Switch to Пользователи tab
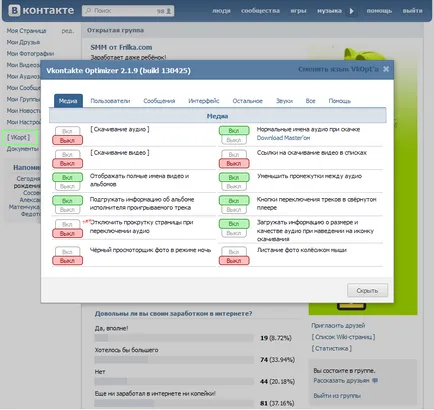The height and width of the screenshot is (410, 434). click(x=110, y=101)
